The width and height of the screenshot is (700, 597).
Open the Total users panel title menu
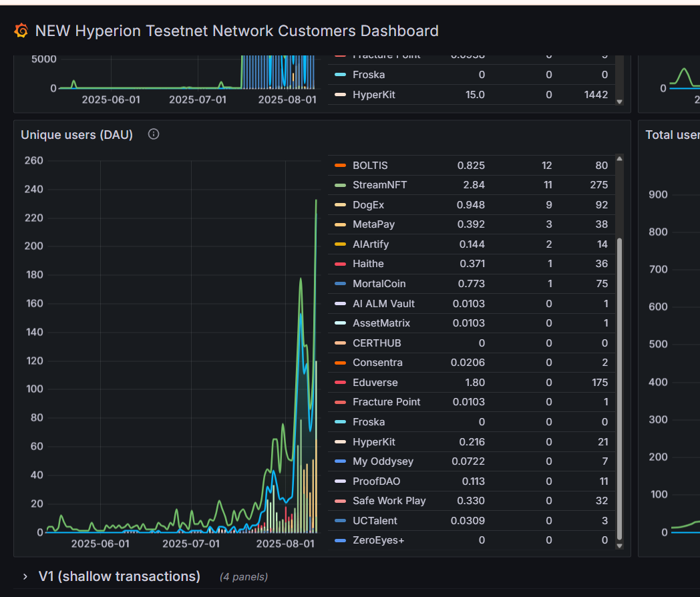[672, 135]
